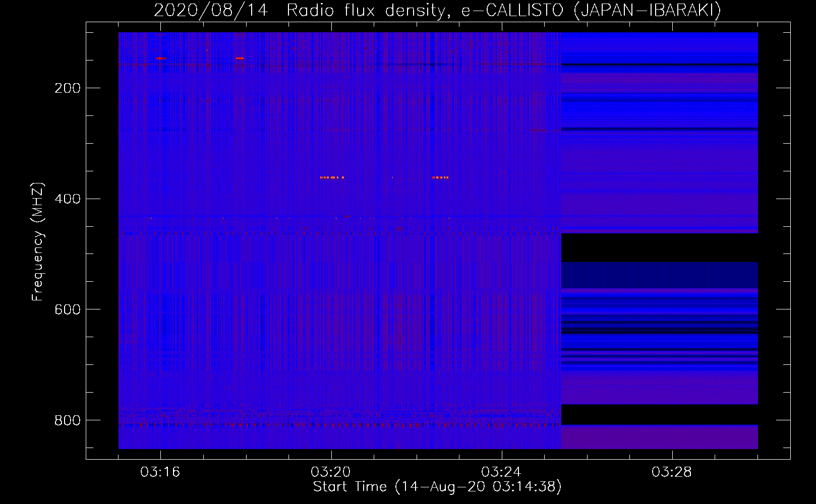Click the 800 frequency tick label
Viewport: 816px width, 504px height.
(68, 420)
